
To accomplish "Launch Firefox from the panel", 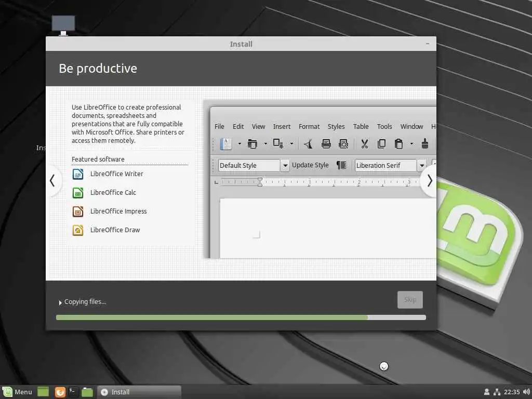I will 60,392.
